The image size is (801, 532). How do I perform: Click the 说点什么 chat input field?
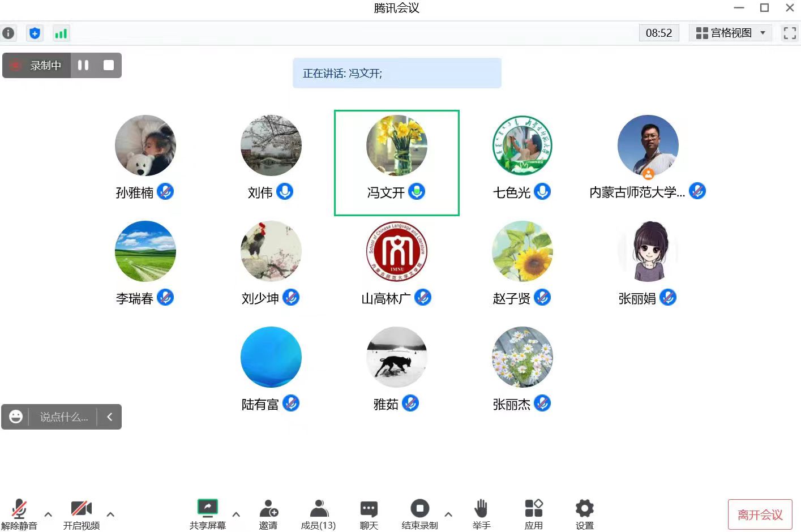pyautogui.click(x=63, y=417)
